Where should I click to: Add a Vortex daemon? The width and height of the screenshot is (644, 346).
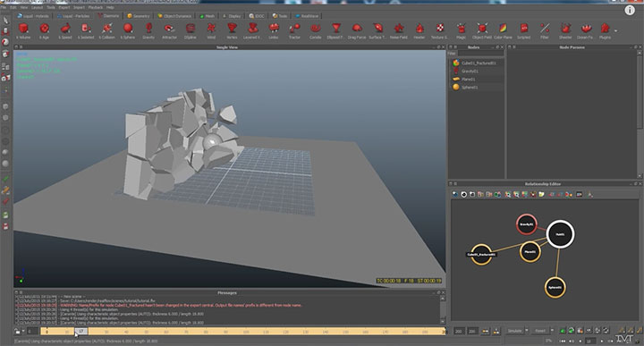coord(232,30)
